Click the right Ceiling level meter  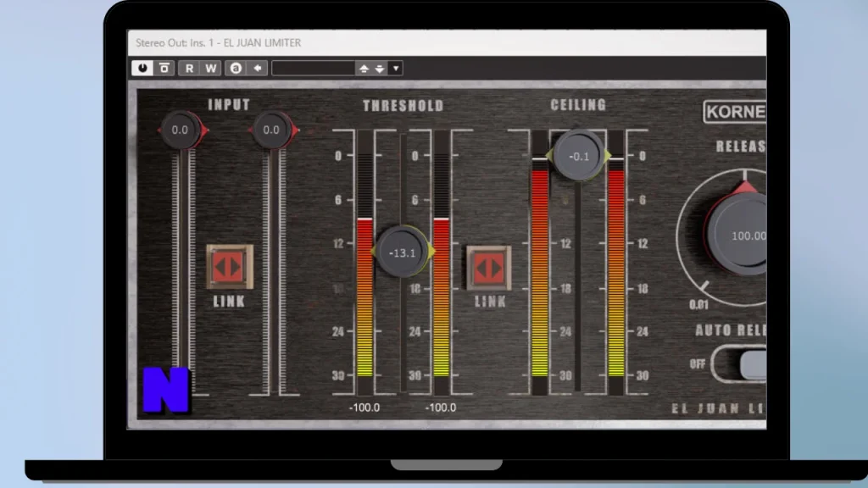[x=616, y=263]
